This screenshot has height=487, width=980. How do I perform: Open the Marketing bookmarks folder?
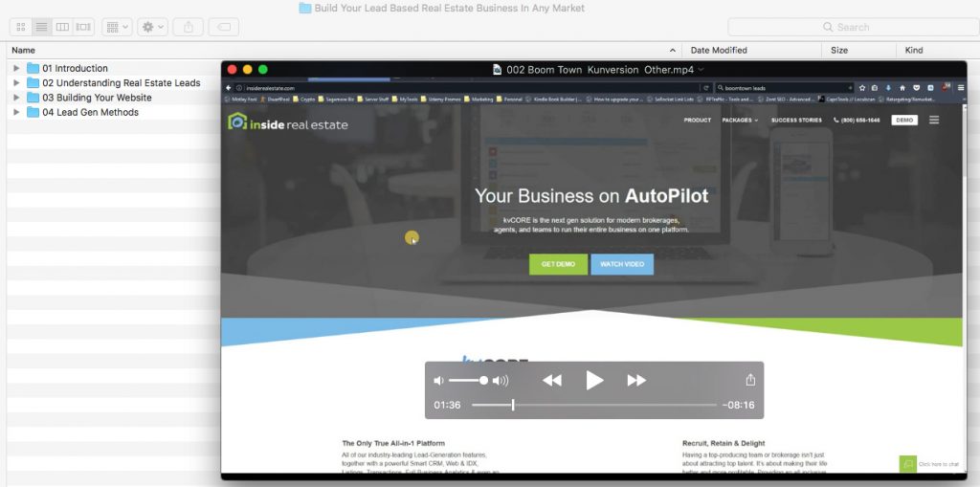479,99
